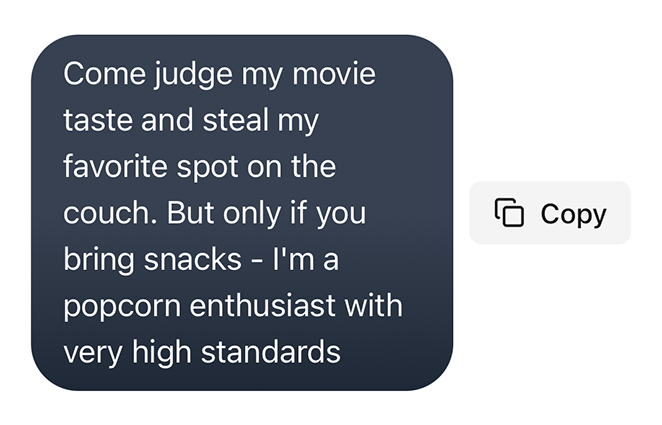Click the word "Come" in the message
This screenshot has width=662, height=425.
[105, 74]
